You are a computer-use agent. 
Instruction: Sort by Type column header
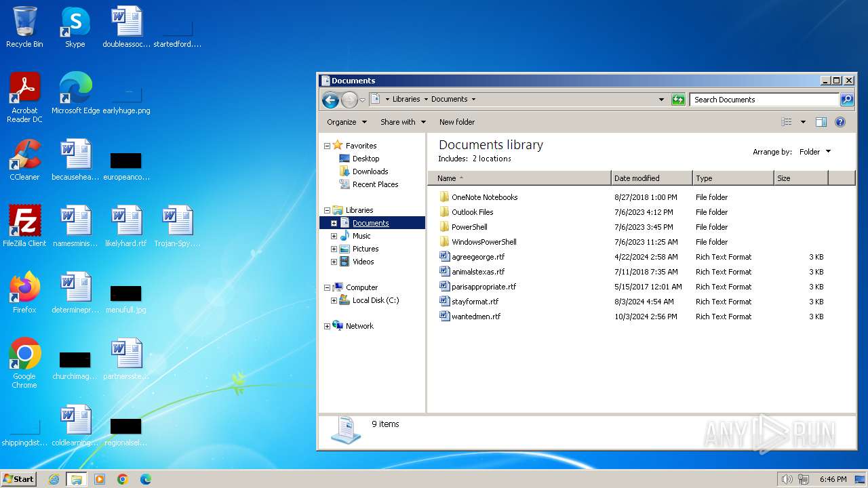tap(733, 178)
